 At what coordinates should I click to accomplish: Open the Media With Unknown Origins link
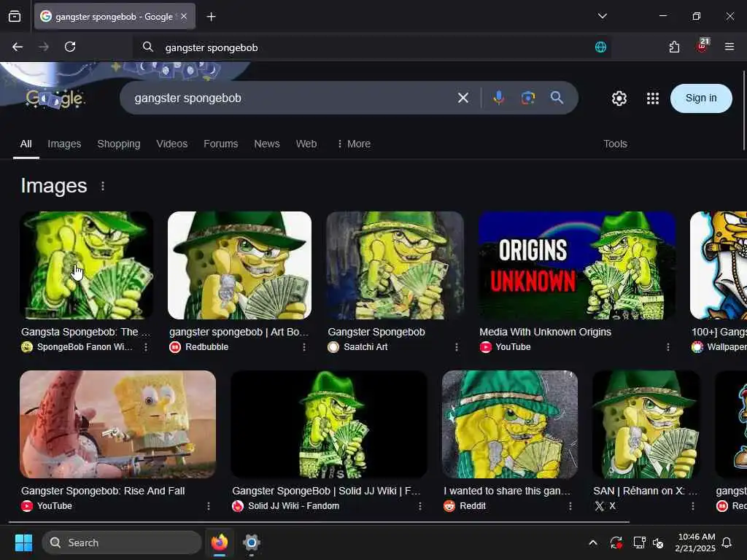(x=545, y=332)
